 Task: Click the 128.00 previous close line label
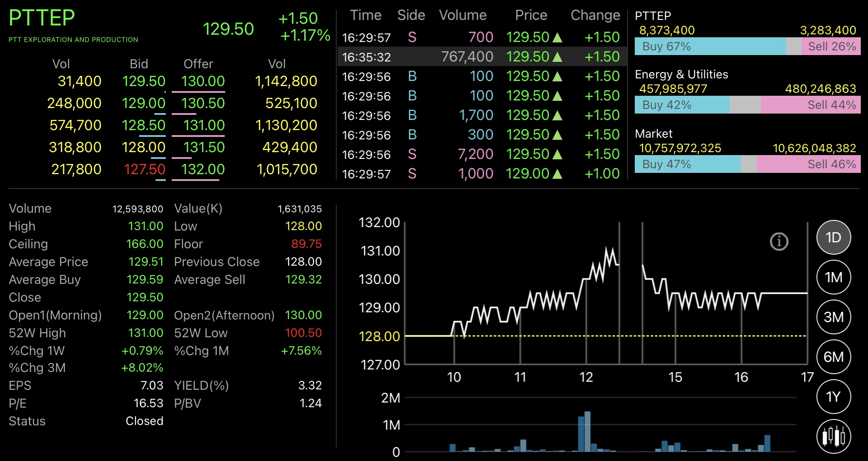point(380,336)
